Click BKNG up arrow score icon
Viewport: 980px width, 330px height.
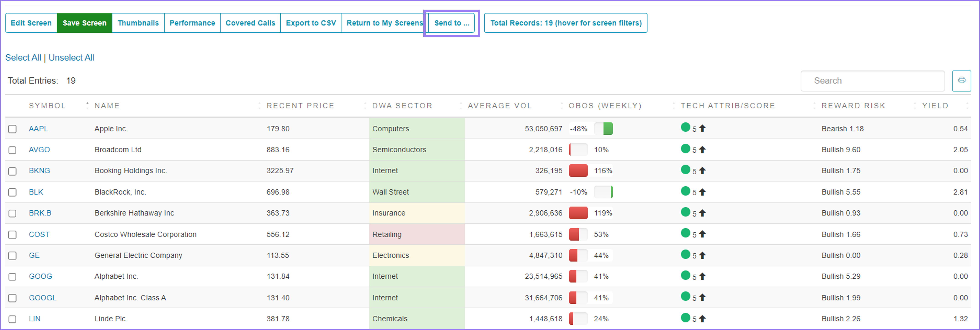(702, 171)
